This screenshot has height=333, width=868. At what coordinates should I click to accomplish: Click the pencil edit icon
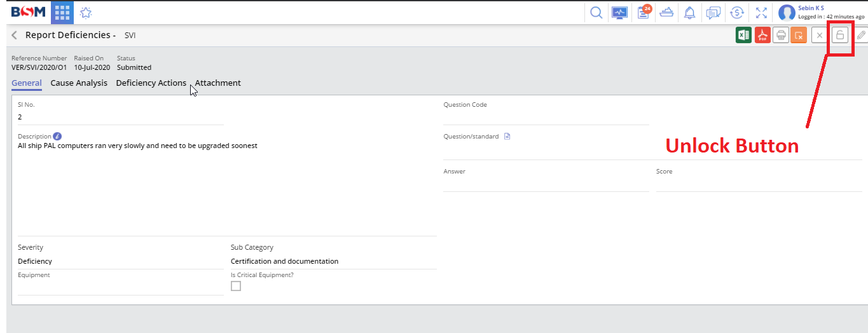[861, 36]
